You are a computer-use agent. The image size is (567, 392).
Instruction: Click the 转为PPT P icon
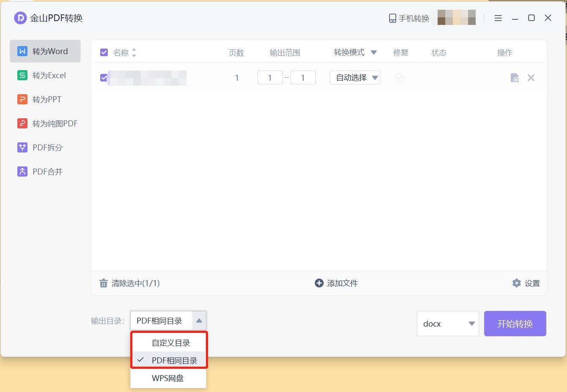pos(22,99)
